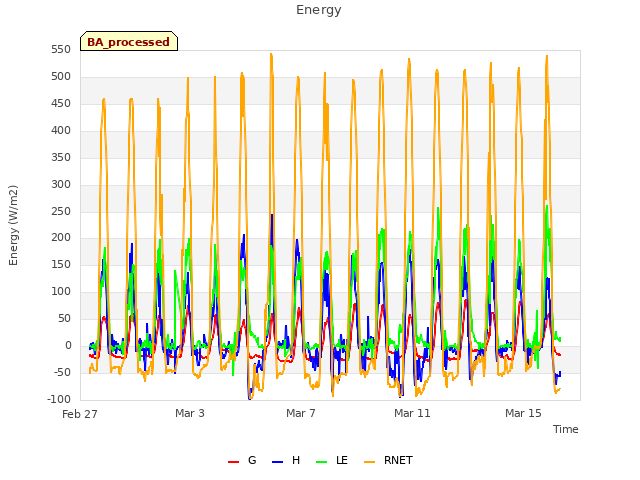Click the 0 y-axis tick label
The image size is (640, 480).
click(68, 345)
